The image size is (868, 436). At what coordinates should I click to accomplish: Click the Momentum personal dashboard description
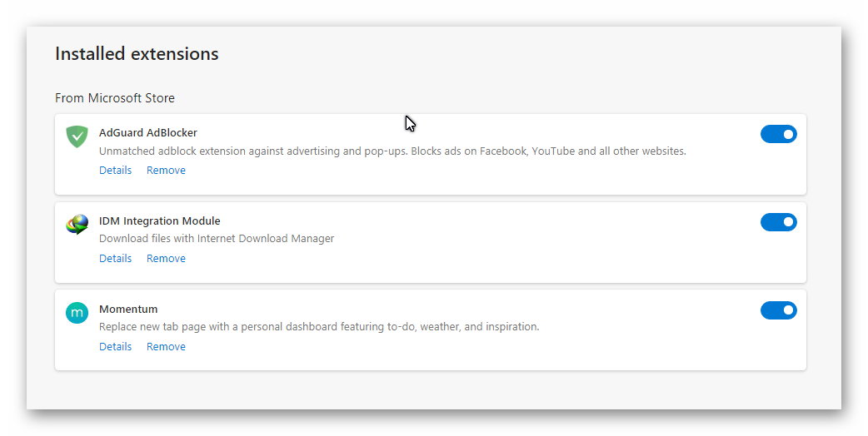tap(319, 327)
